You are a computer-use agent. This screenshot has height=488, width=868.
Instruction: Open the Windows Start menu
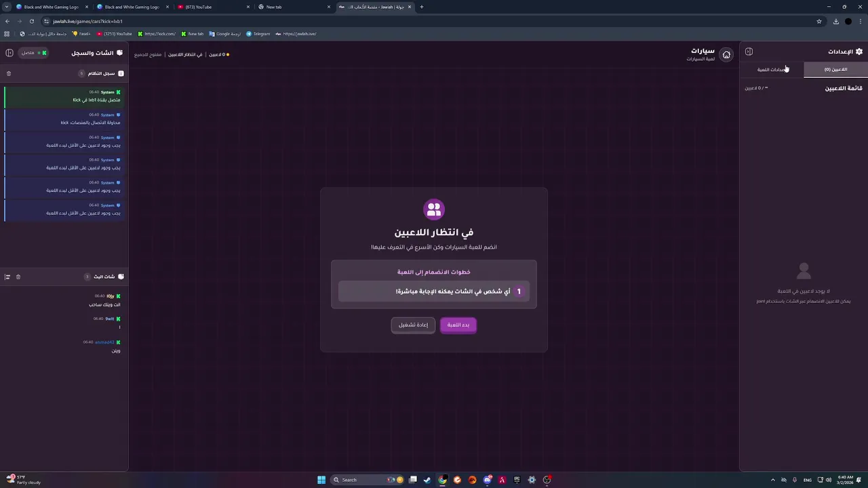click(x=321, y=480)
